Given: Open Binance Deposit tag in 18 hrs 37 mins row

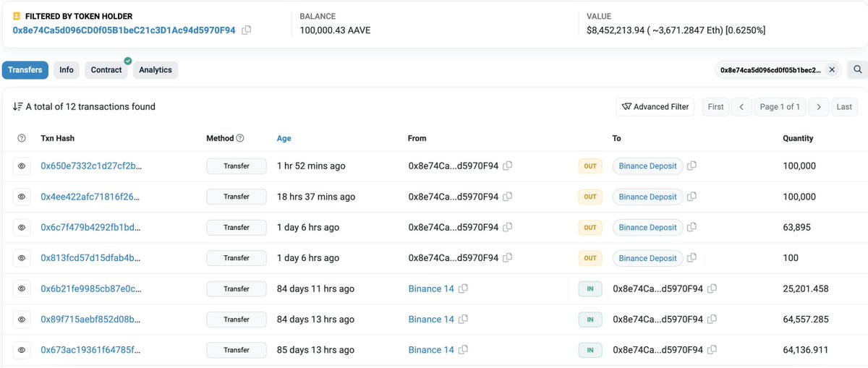Looking at the screenshot, I should 647,197.
